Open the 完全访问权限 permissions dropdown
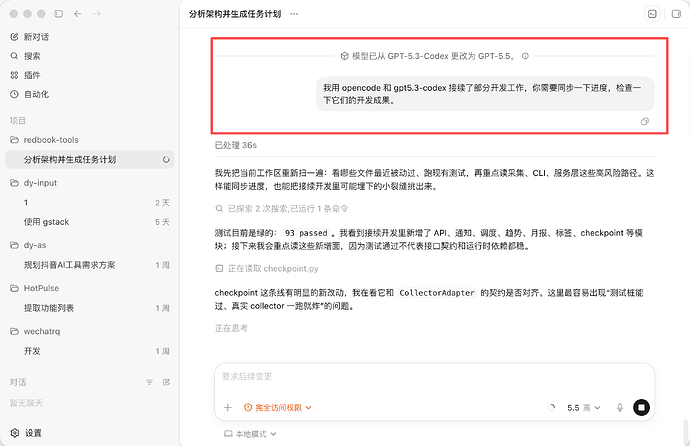The height and width of the screenshot is (446, 690). tap(278, 408)
